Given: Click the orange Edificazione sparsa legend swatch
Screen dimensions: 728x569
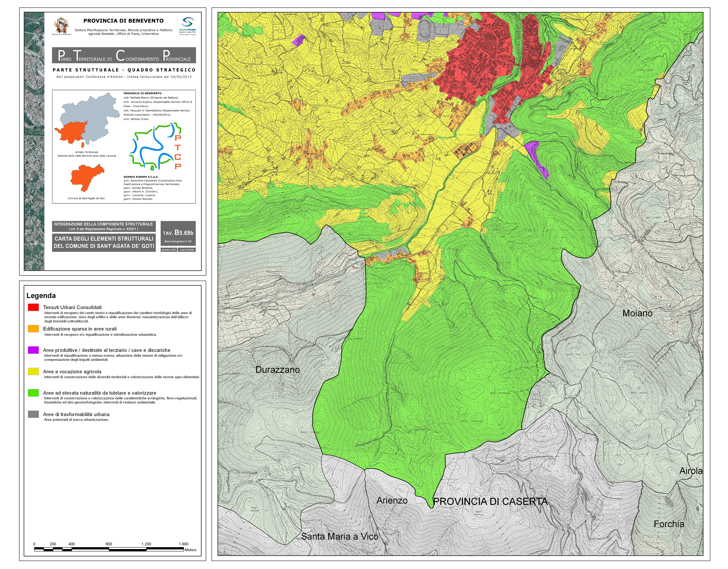Looking at the screenshot, I should click(33, 329).
